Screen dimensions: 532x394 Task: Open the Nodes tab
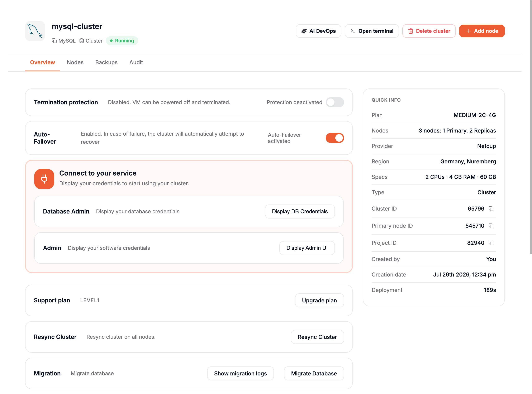tap(75, 62)
